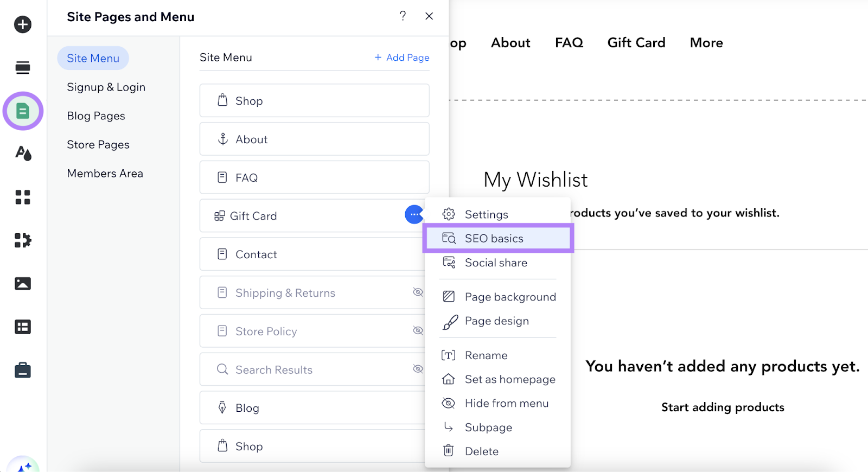Open the Add Apps grid icon

pos(23,197)
